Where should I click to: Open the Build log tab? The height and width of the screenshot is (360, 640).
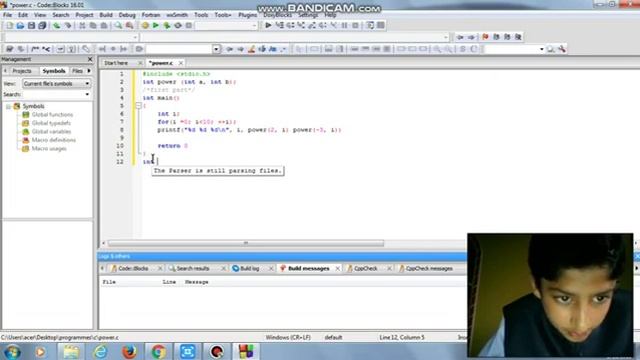pyautogui.click(x=249, y=269)
